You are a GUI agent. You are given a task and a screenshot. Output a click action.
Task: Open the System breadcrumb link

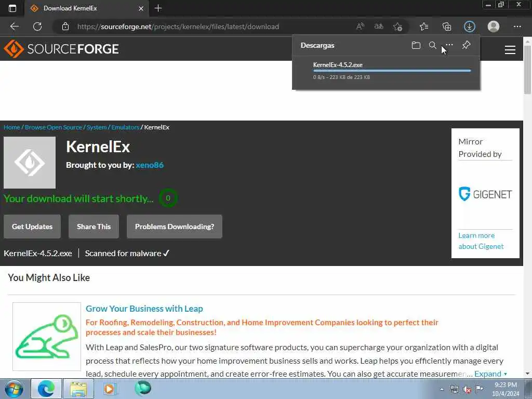tap(96, 127)
